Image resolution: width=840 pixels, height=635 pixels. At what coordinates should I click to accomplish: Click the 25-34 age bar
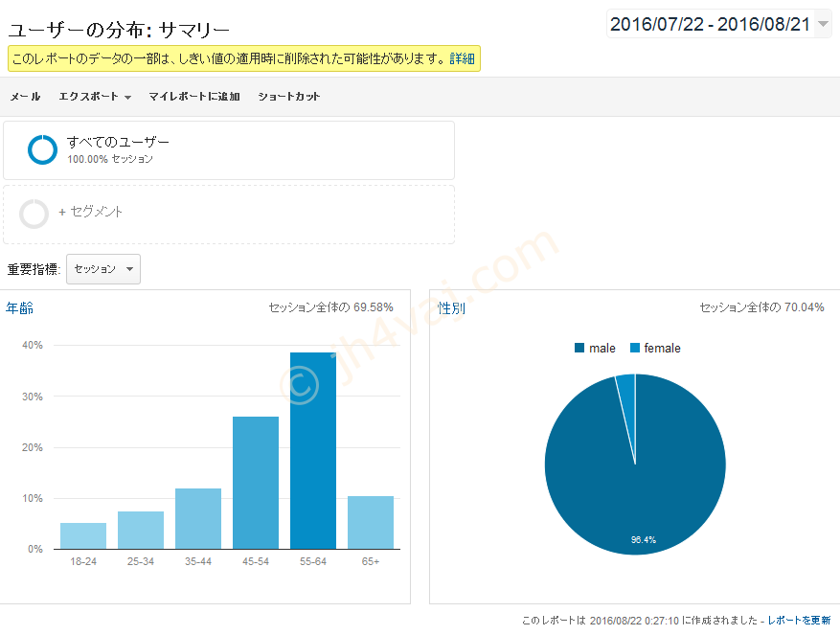141,530
